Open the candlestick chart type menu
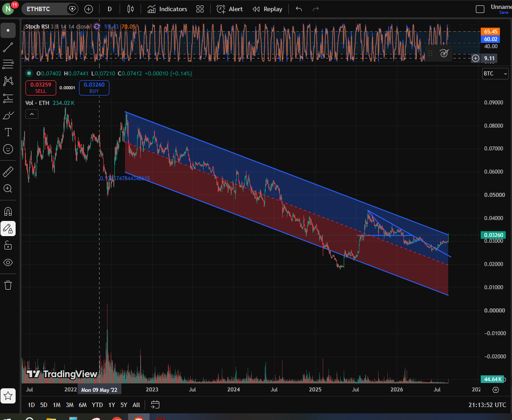512x420 pixels. pos(130,9)
